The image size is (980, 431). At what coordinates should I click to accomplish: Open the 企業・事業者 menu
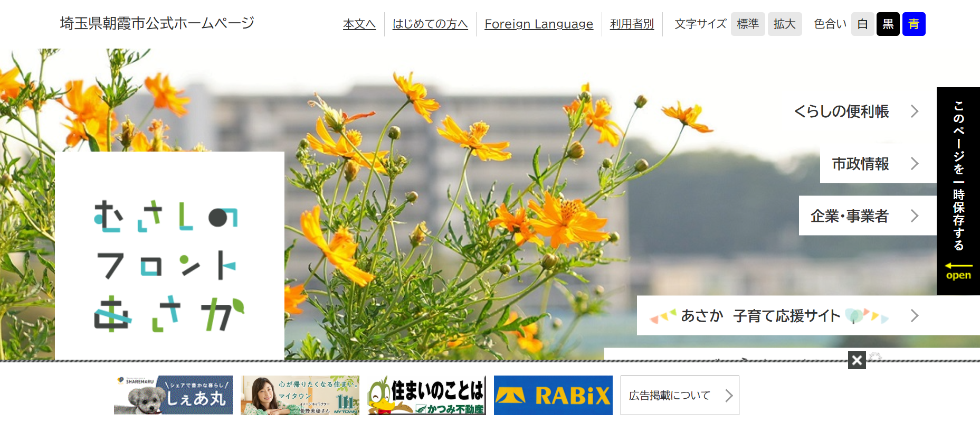868,215
